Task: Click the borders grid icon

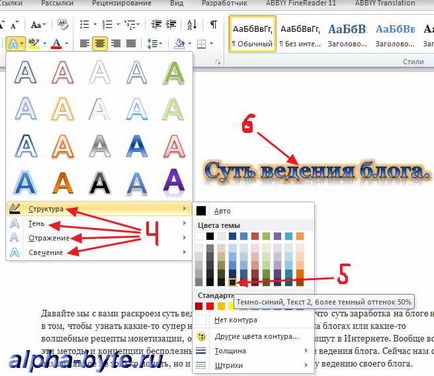Action: click(x=201, y=44)
